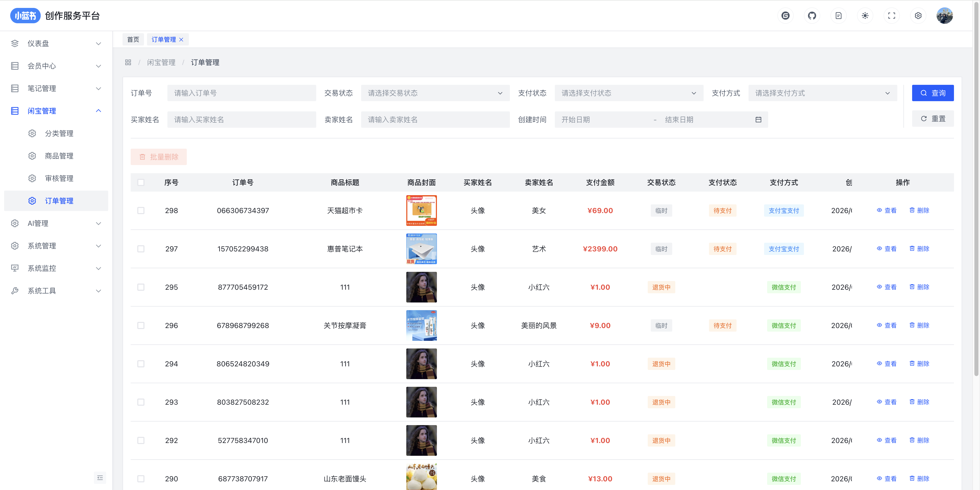
Task: Enter fullscreen mode via header icon
Action: pos(891,16)
